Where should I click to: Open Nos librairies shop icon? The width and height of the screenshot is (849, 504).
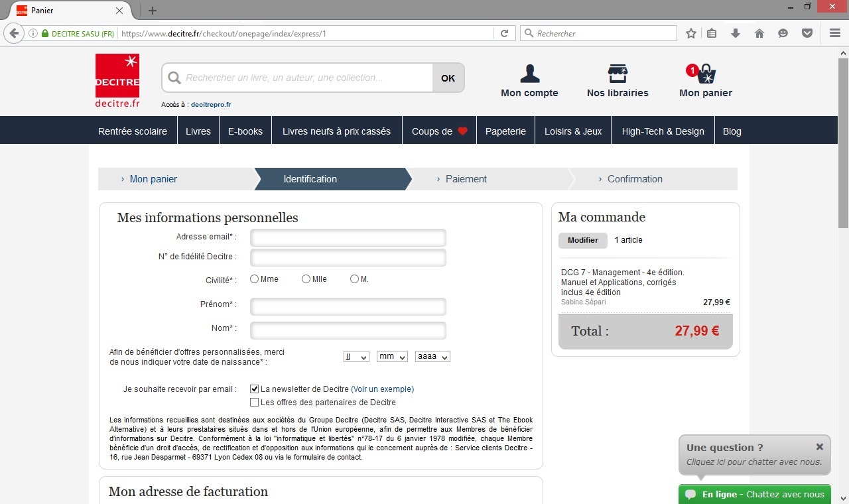coord(618,74)
